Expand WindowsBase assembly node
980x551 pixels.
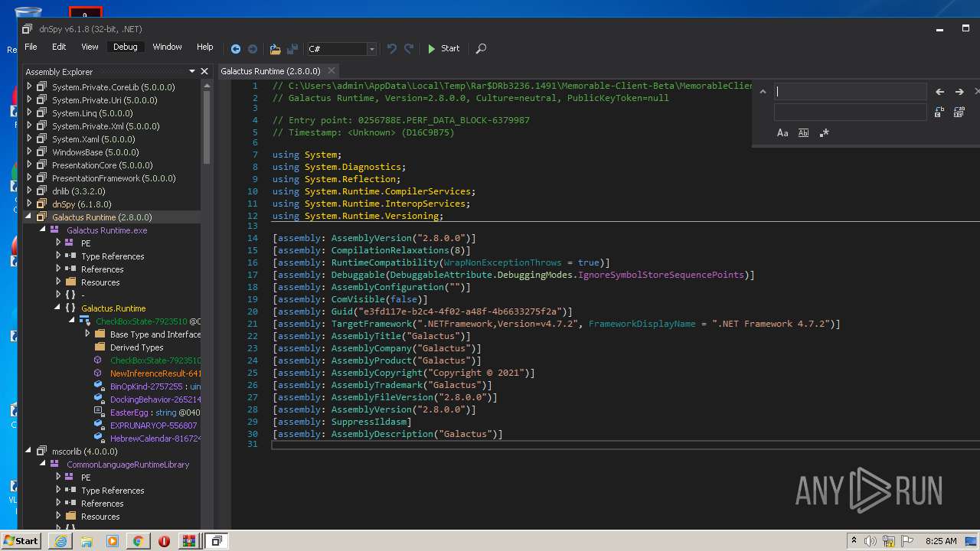(29, 152)
